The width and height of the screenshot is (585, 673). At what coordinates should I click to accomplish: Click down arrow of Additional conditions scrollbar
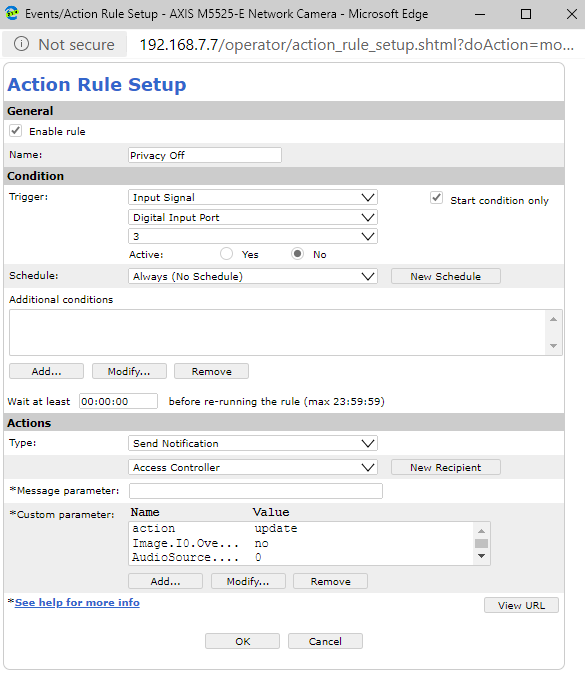point(553,346)
